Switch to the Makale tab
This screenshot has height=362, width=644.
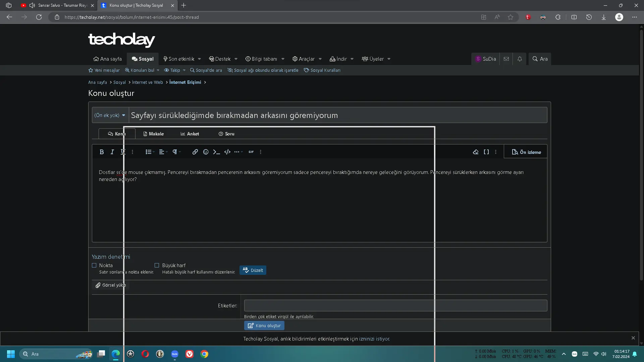(154, 134)
